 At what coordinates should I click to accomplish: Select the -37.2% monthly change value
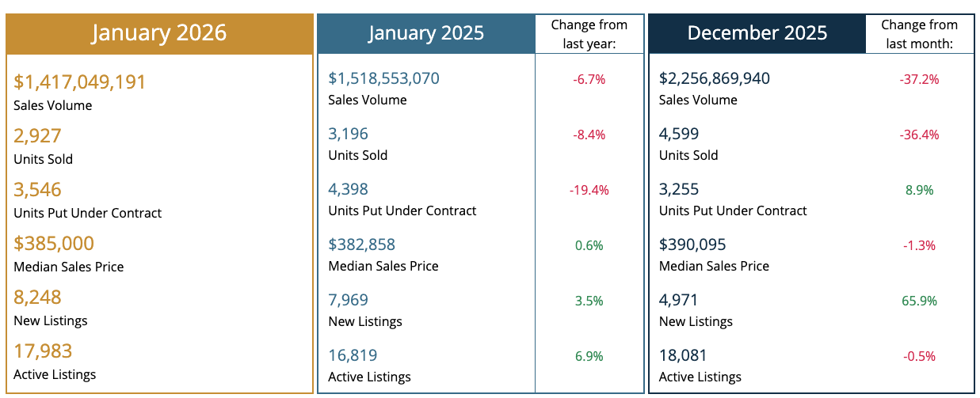[x=919, y=80]
